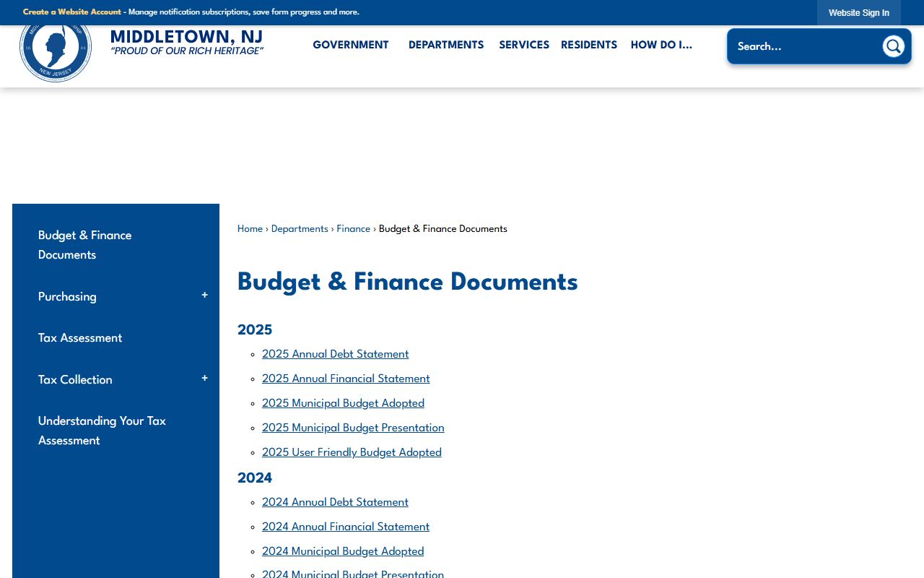The image size is (924, 578).
Task: Click the Budget & Finance Documents page heading
Action: point(407,282)
